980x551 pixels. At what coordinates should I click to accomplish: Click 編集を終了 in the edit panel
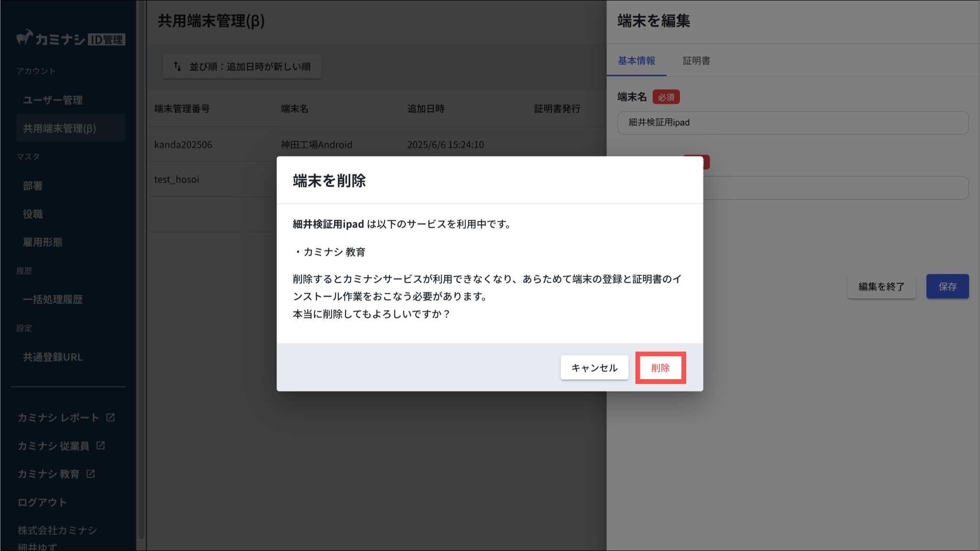click(x=881, y=286)
